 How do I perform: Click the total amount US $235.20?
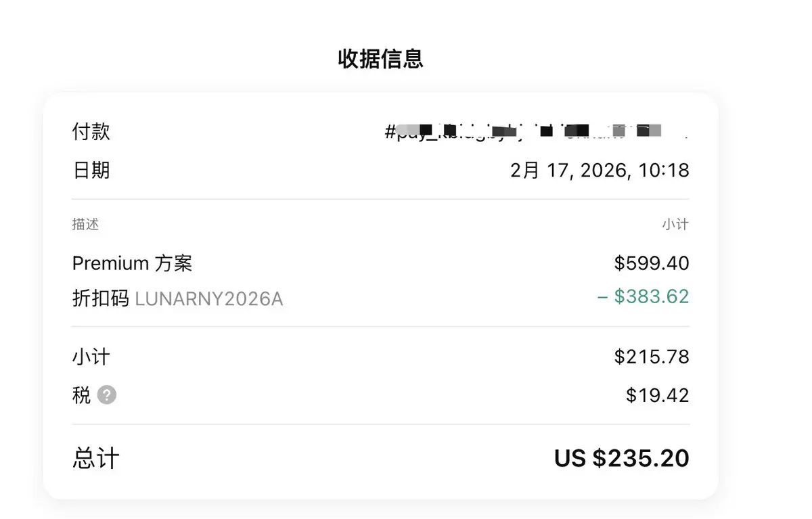[621, 459]
